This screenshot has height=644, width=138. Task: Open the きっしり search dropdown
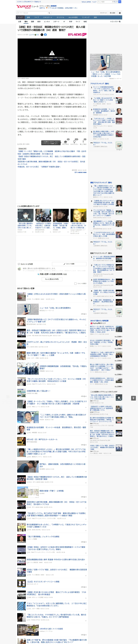click(x=115, y=2)
